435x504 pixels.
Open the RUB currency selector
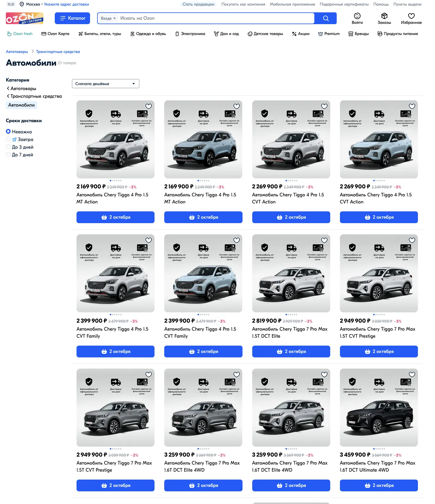pyautogui.click(x=11, y=4)
